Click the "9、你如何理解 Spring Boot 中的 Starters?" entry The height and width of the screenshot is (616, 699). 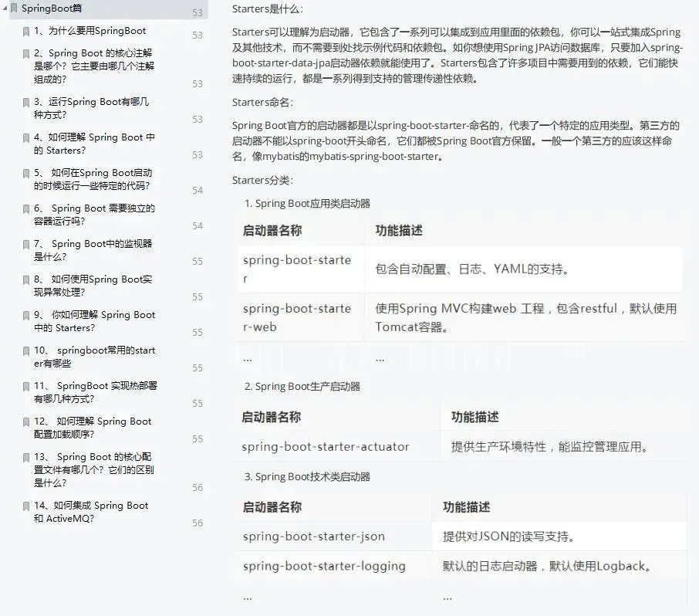coord(93,321)
